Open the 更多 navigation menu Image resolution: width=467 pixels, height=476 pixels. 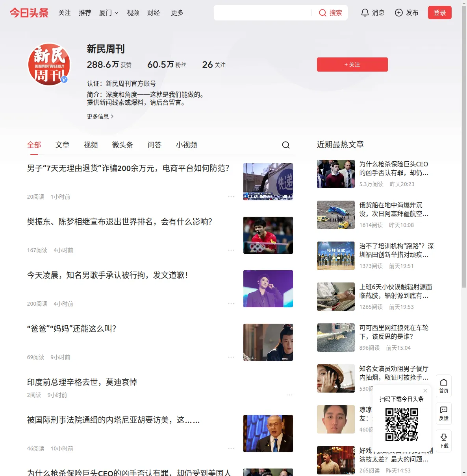(x=177, y=13)
